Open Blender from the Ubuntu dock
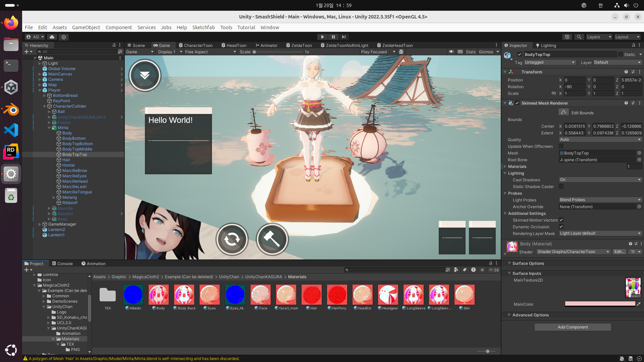This screenshot has width=644, height=362. pos(11,109)
